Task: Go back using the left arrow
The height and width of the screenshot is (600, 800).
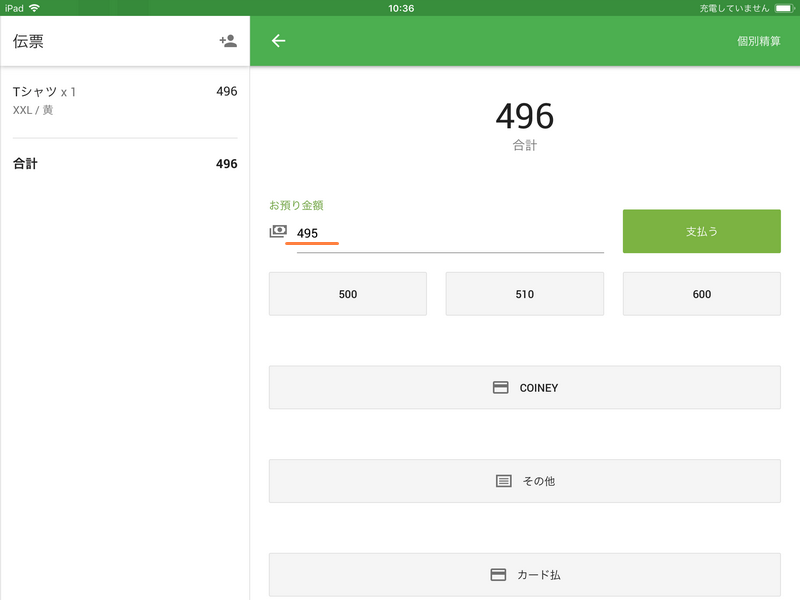Action: [x=279, y=41]
